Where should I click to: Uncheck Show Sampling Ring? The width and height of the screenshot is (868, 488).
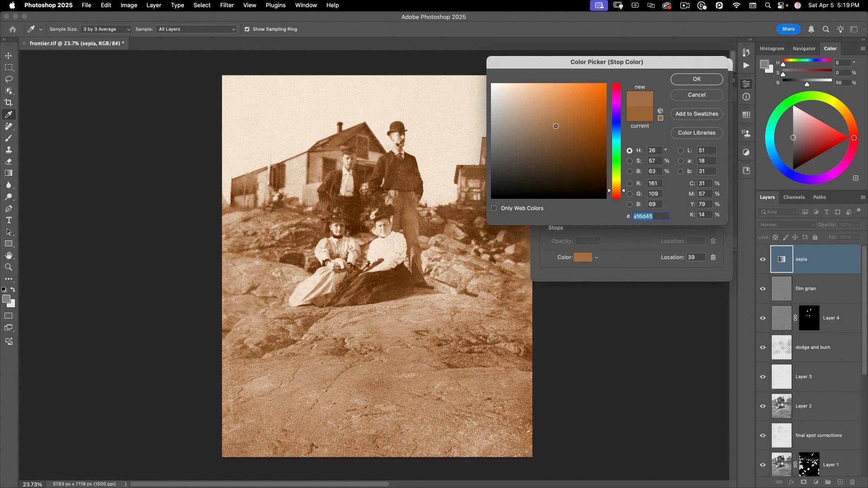247,29
